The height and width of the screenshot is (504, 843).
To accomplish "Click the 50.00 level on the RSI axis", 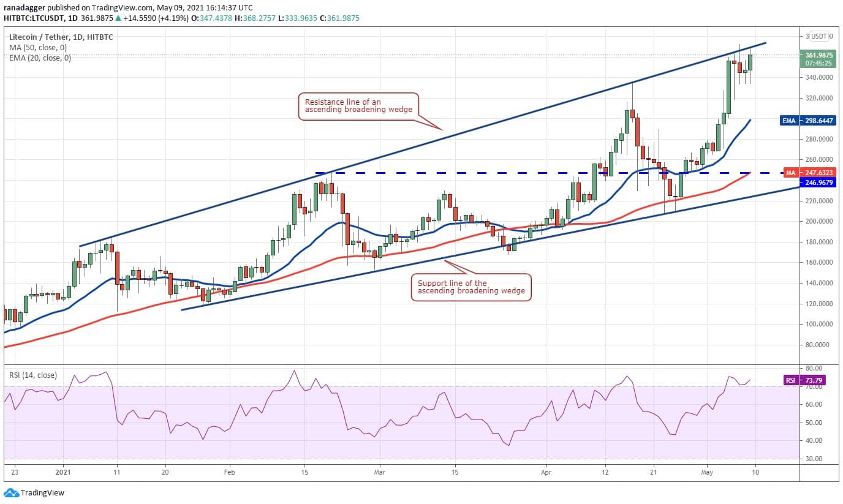I will (x=814, y=423).
